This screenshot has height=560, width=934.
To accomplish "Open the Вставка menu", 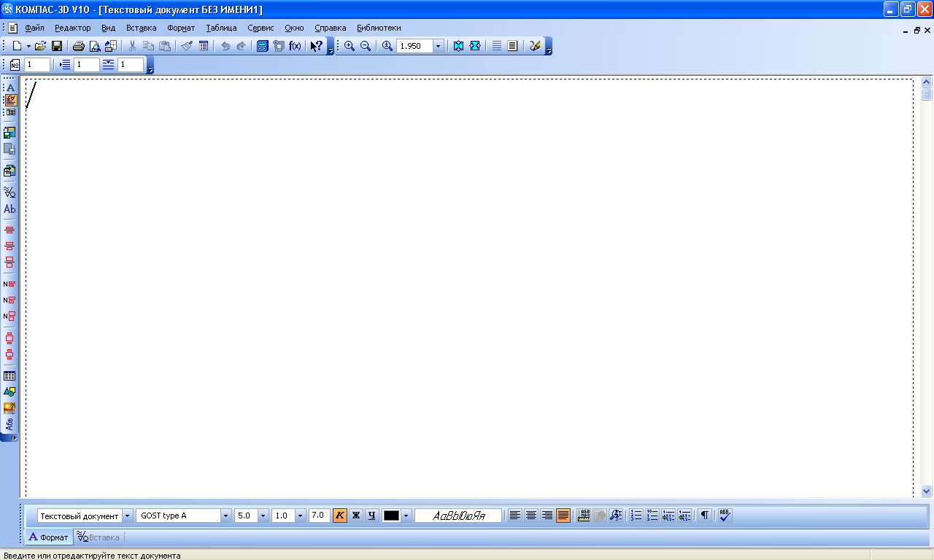I will (141, 28).
